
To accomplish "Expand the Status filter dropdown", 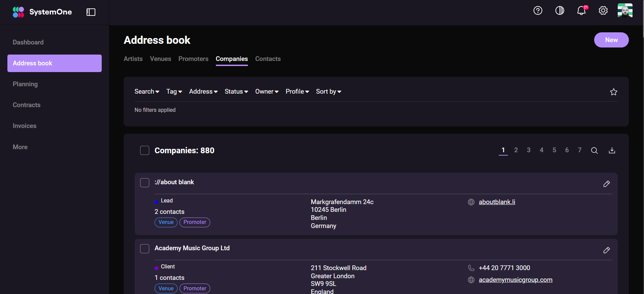I will click(x=236, y=92).
